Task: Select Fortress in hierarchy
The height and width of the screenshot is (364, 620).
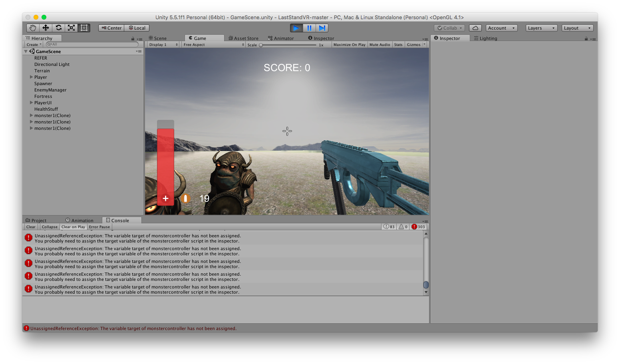Action: [x=43, y=96]
